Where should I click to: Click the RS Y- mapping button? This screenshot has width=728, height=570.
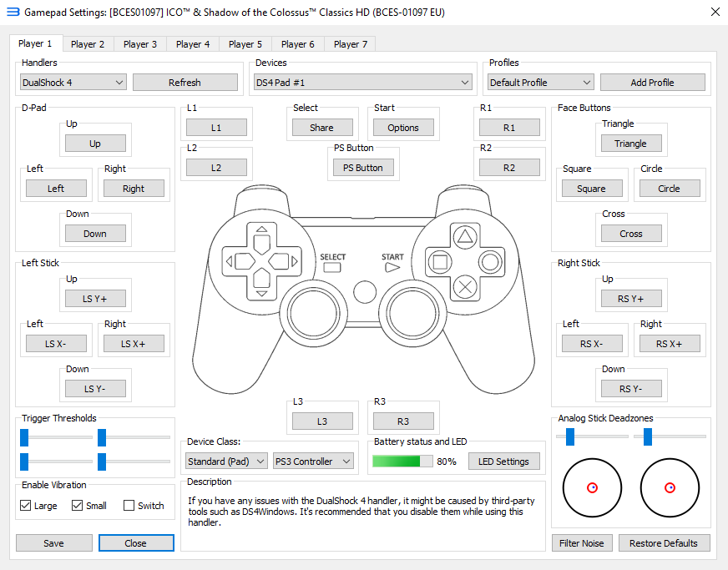click(x=631, y=389)
